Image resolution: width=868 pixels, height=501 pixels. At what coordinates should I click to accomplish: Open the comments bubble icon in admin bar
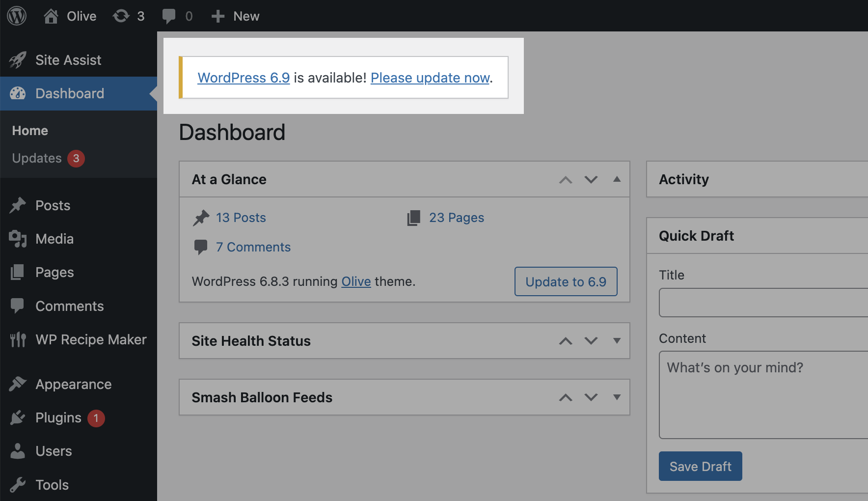tap(169, 16)
